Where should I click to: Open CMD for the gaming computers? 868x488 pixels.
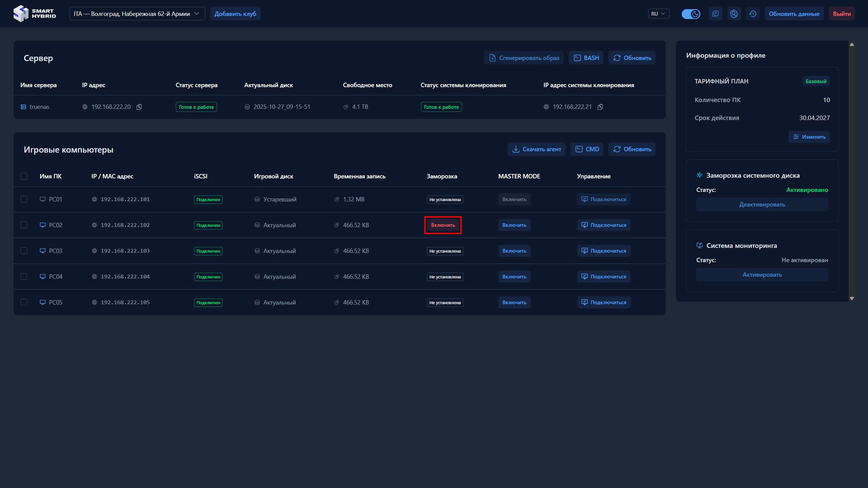coord(587,149)
